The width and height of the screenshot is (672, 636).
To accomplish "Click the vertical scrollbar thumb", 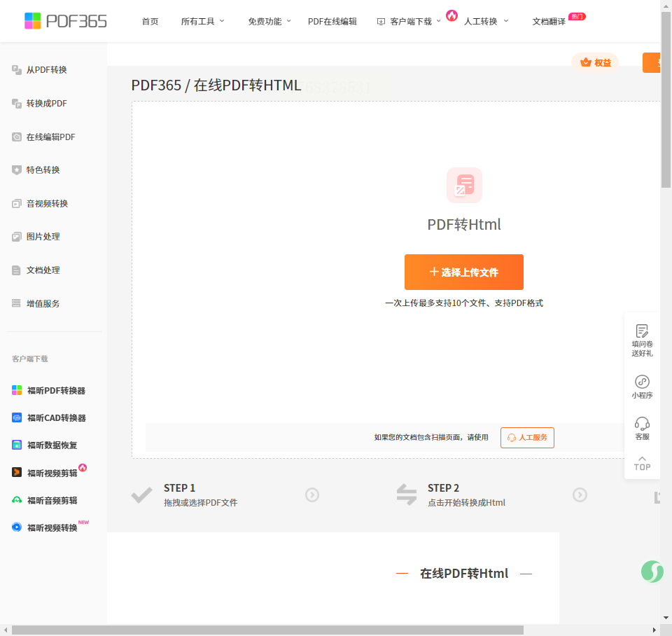I will pos(666,100).
